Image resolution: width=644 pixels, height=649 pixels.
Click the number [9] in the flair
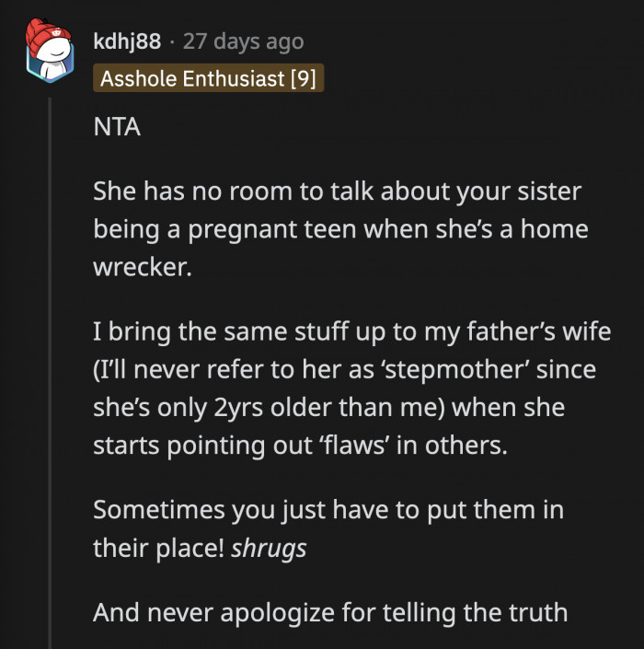click(x=303, y=78)
